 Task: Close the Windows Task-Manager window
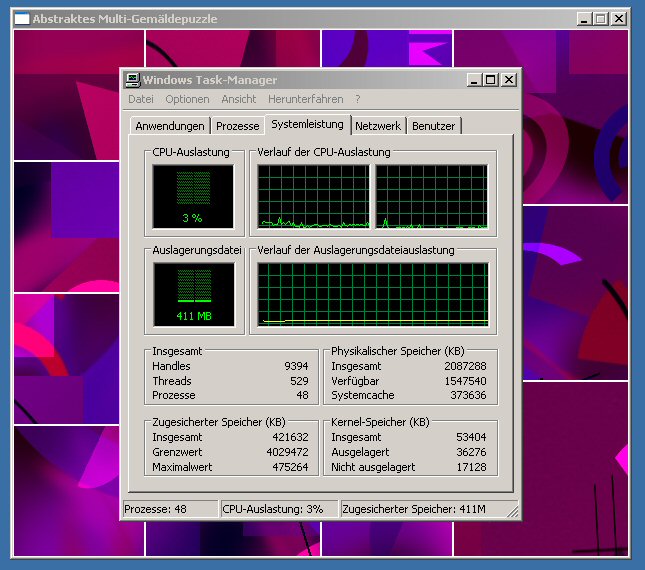coord(508,80)
